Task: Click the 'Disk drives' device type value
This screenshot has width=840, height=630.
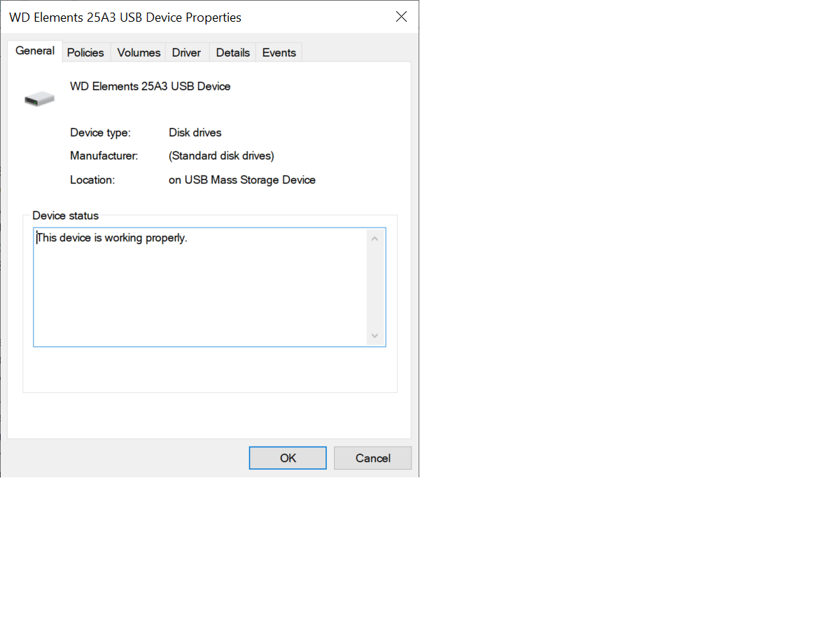Action: [195, 132]
